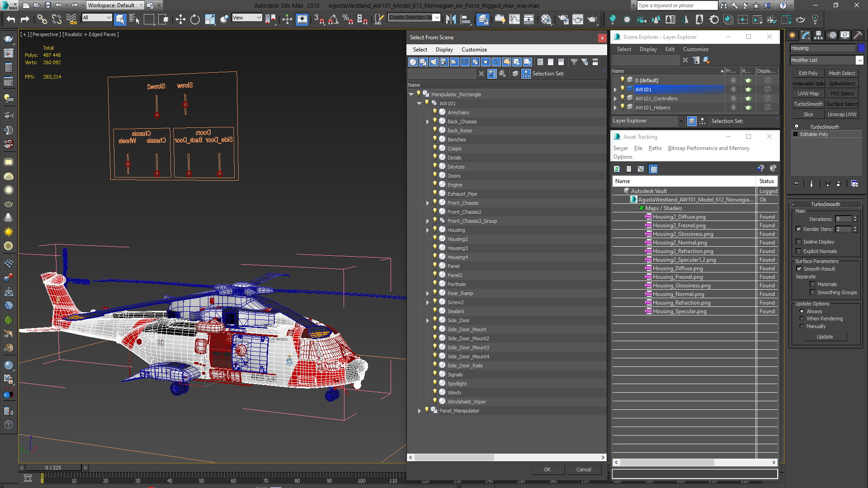This screenshot has height=488, width=868.
Task: Open Edit menu in Scene Explorer
Action: [670, 49]
